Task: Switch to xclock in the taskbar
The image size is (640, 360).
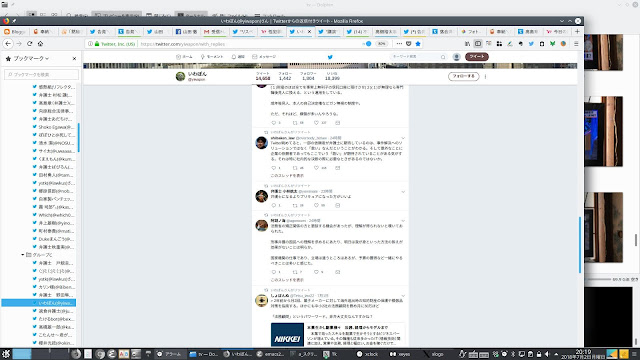Action: [367, 354]
